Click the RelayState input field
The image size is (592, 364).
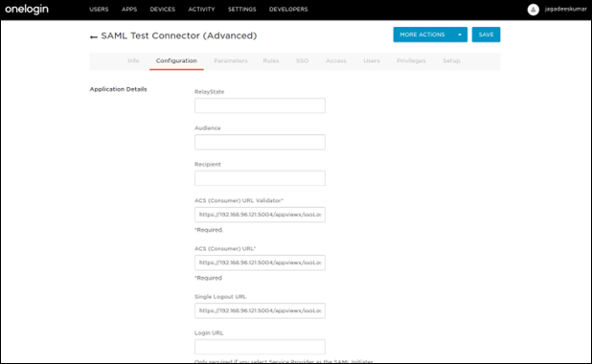click(x=260, y=105)
